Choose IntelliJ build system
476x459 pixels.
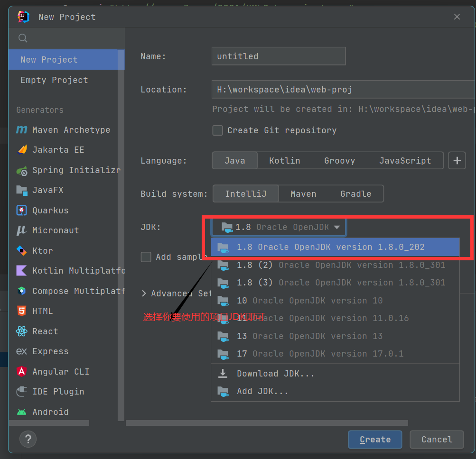[x=245, y=193]
